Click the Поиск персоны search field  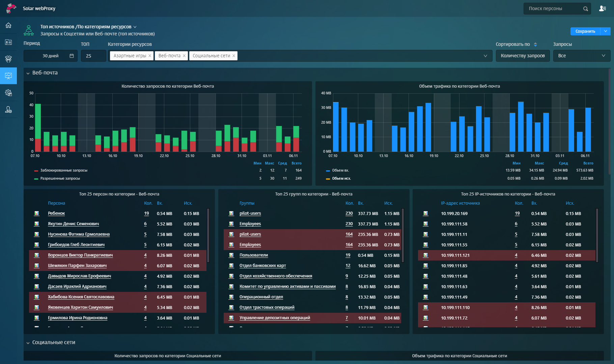(553, 9)
